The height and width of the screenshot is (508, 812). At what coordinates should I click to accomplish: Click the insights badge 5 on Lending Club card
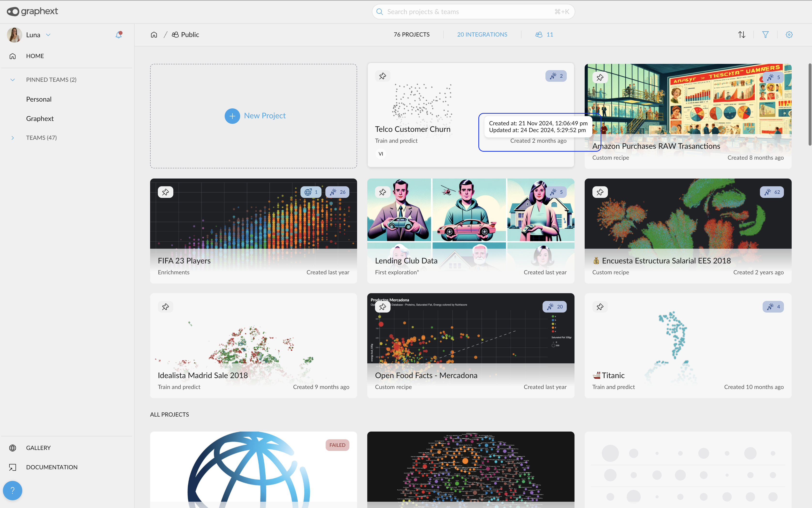(x=556, y=192)
